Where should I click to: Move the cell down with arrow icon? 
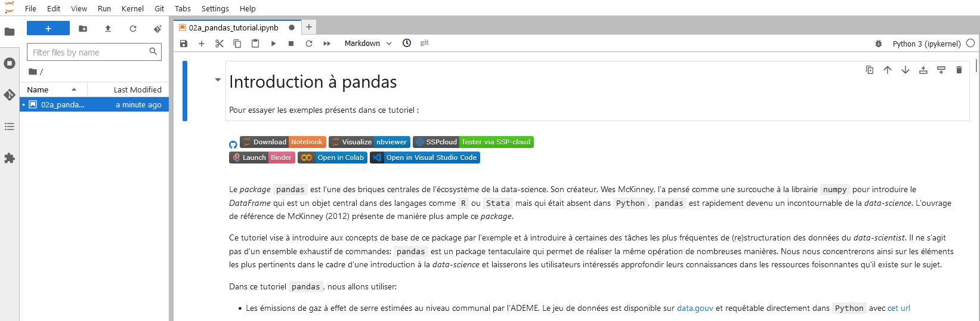pyautogui.click(x=905, y=70)
